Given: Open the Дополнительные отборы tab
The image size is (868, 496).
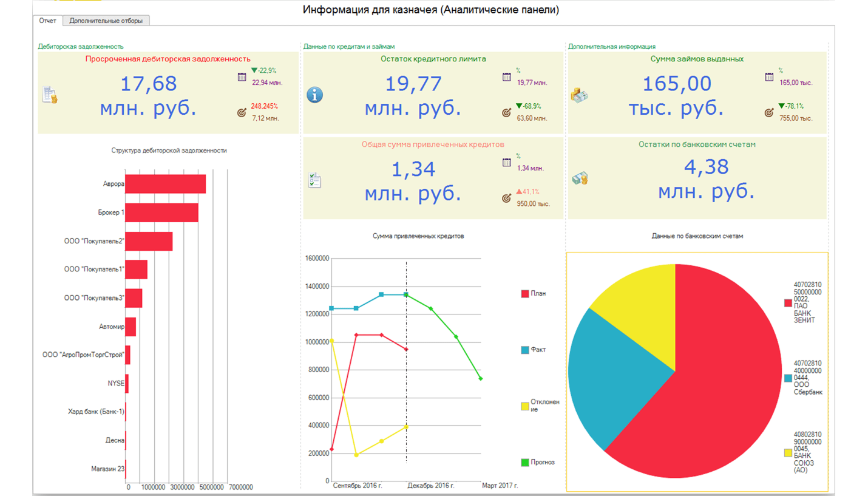Looking at the screenshot, I should point(106,21).
